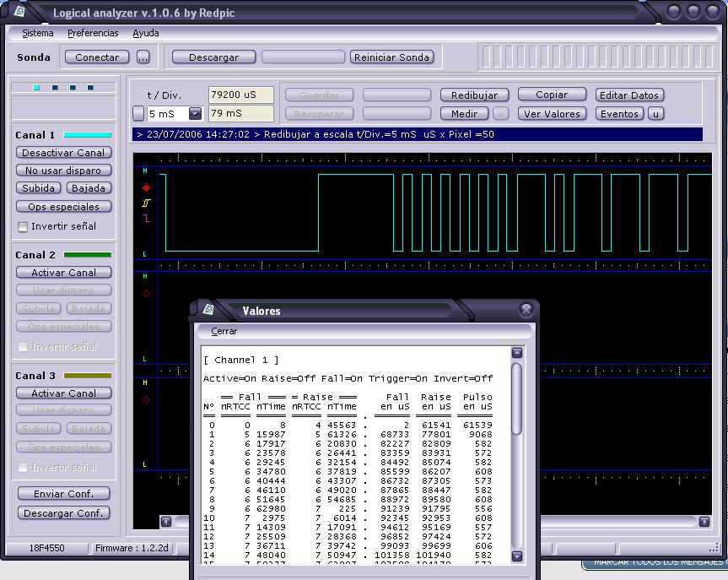Click the Valores list scroll-down arrow
Image resolution: width=728 pixels, height=580 pixels.
click(x=517, y=556)
